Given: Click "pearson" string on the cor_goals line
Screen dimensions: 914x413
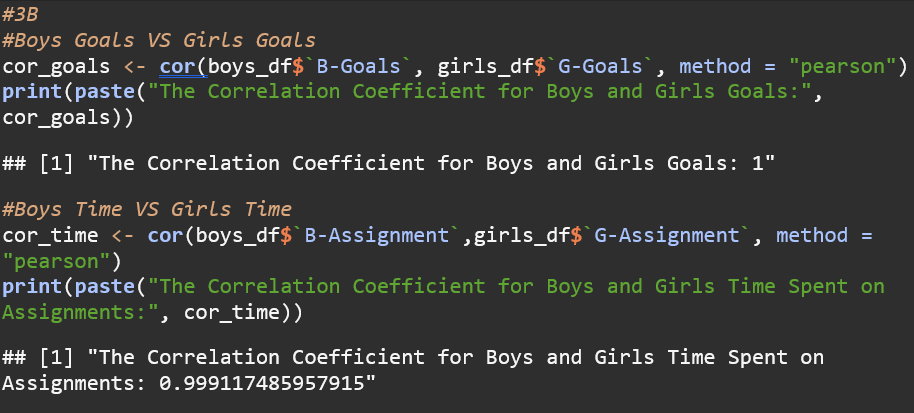Looking at the screenshot, I should coord(845,66).
